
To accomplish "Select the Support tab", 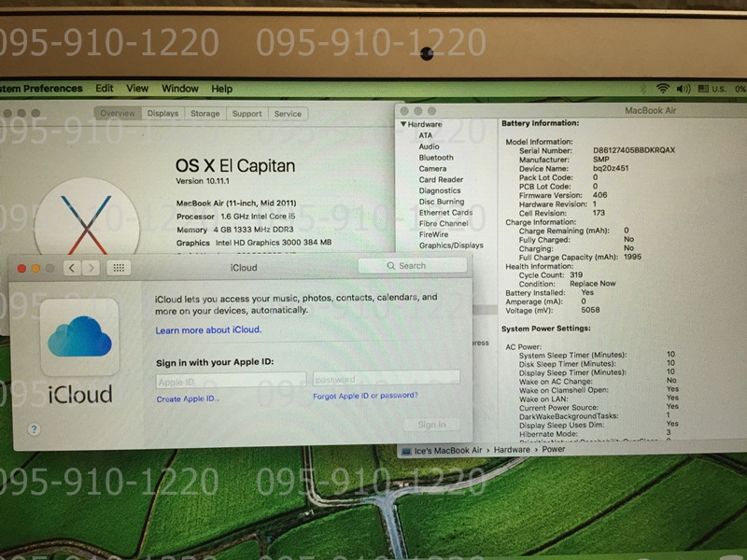I will pos(247,114).
